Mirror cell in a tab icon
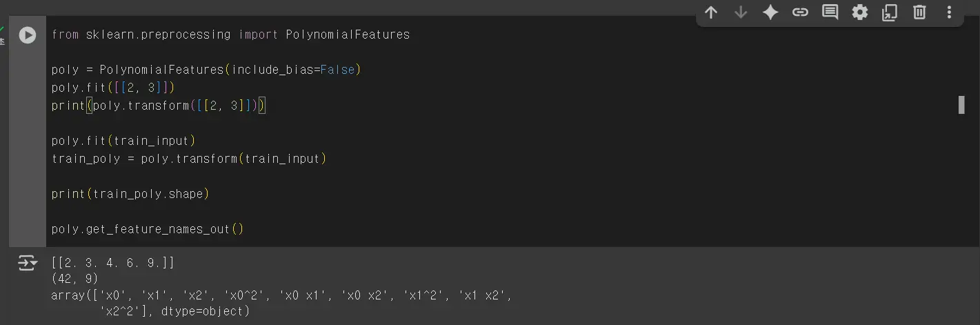Image resolution: width=980 pixels, height=325 pixels. pos(890,12)
